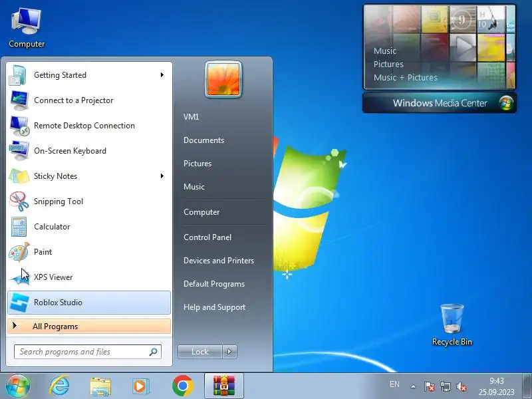Open the On-Screen Keyboard icon
Screen dimensions: 532x399
click(x=19, y=151)
